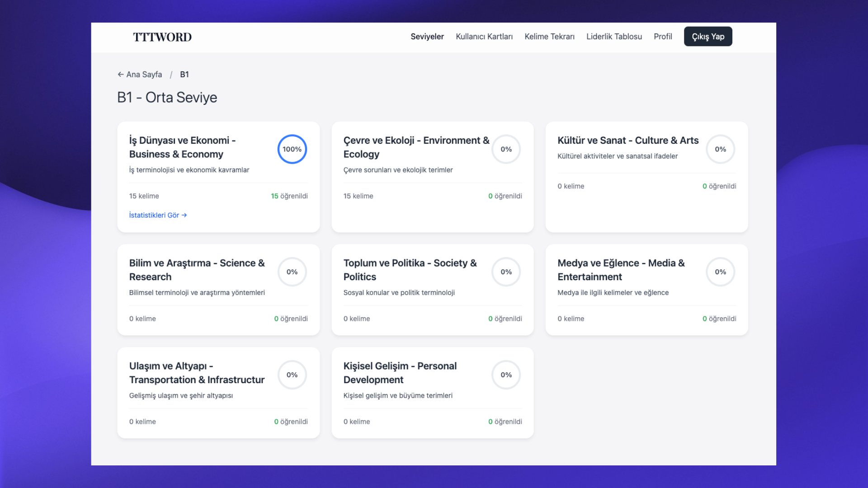The height and width of the screenshot is (488, 868).
Task: Click the 0% progress circle on Science & Research
Action: 292,272
